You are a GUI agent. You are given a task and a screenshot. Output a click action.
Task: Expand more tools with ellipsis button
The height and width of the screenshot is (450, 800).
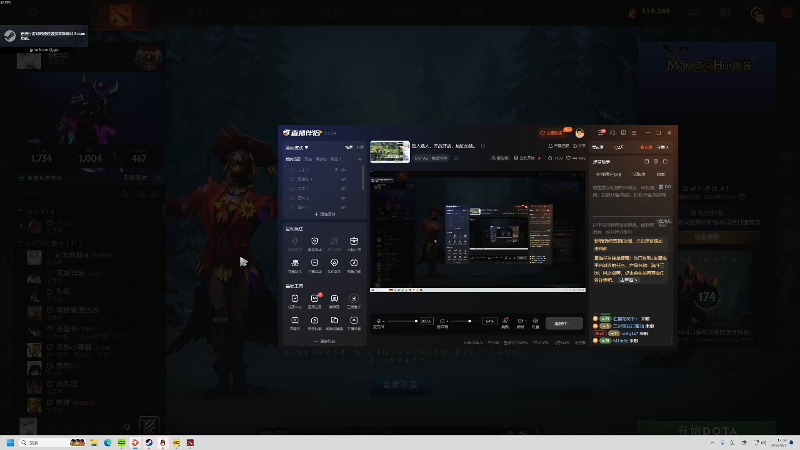click(325, 341)
